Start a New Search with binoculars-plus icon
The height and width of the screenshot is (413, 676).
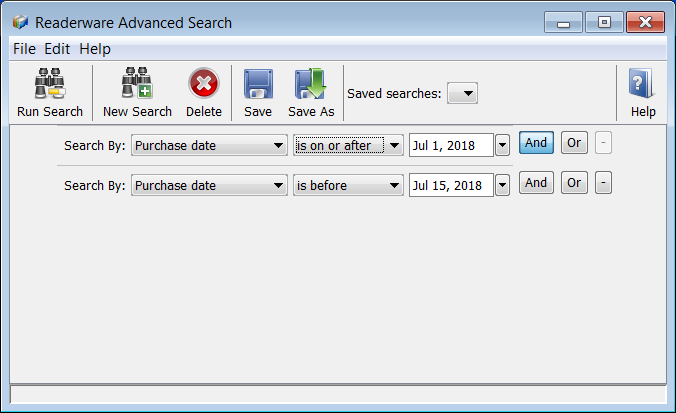(x=137, y=83)
